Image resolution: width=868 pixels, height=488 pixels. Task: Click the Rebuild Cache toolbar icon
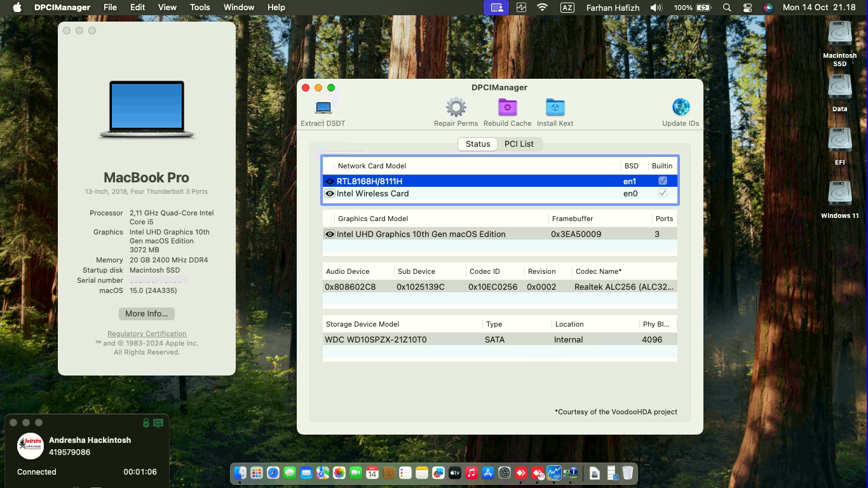click(x=507, y=107)
